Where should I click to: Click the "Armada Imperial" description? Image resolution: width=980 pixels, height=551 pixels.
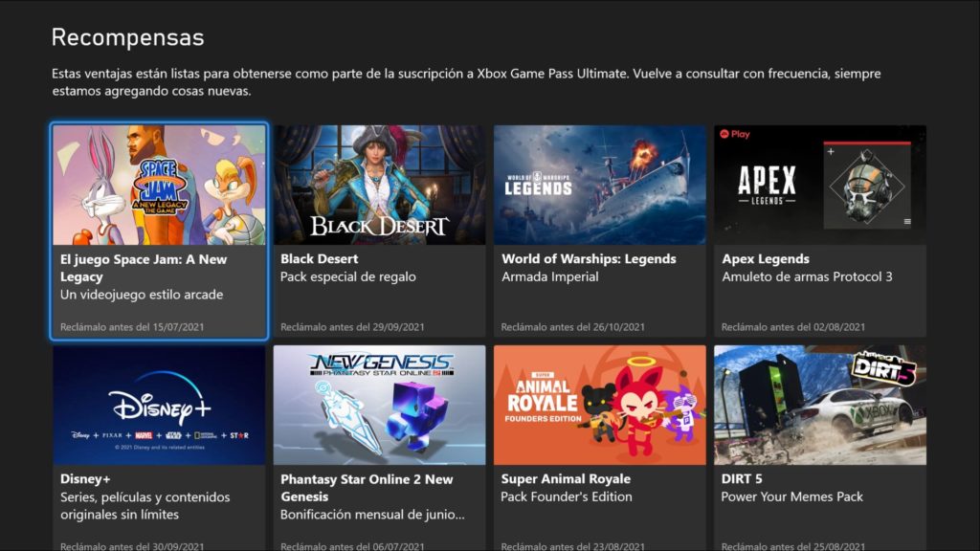coord(550,276)
